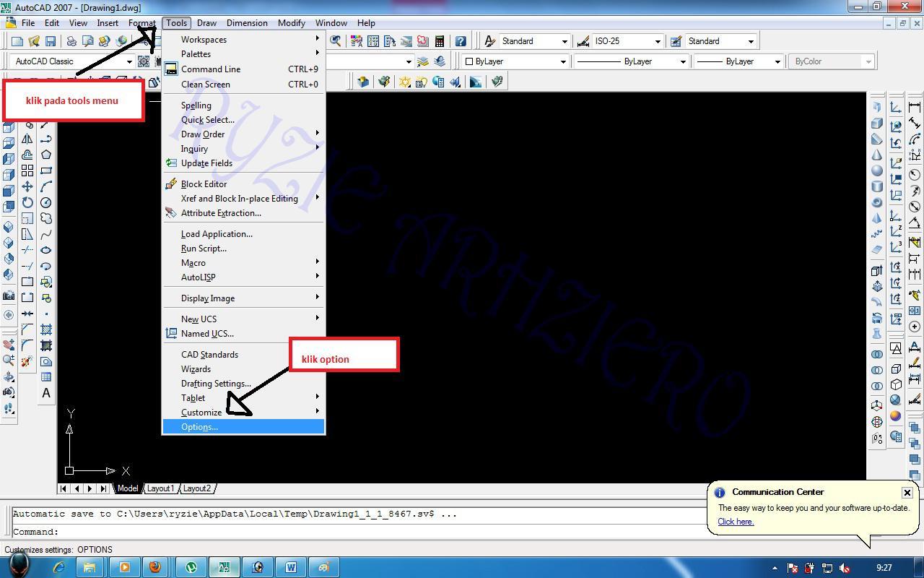Screen dimensions: 924x578
Task: Open the Table Style Standard dropdown
Action: click(720, 41)
